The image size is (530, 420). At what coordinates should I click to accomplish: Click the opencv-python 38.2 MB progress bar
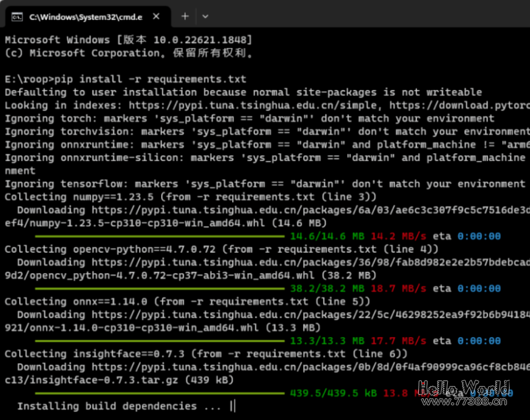159,288
